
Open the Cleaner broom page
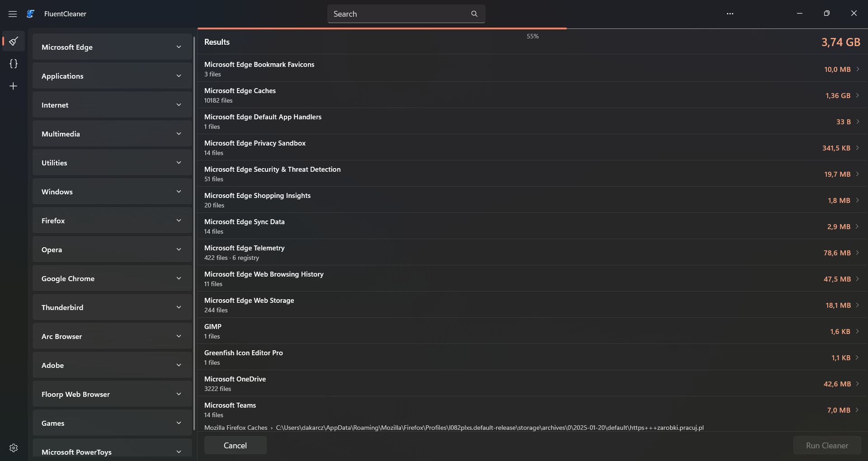14,42
